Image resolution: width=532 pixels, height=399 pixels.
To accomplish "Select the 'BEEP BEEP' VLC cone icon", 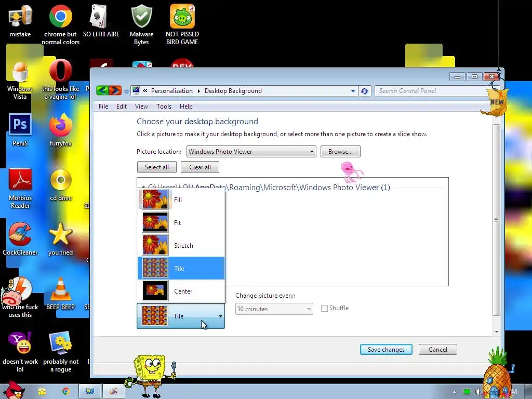I will click(x=60, y=294).
